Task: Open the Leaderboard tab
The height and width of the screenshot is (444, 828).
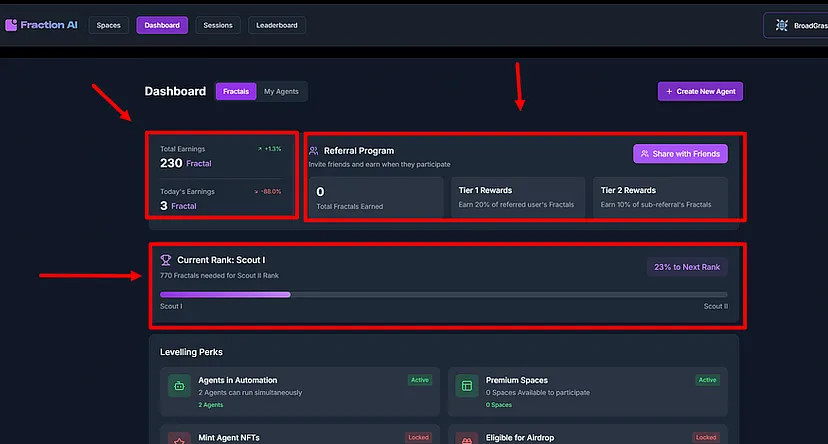Action: point(277,25)
